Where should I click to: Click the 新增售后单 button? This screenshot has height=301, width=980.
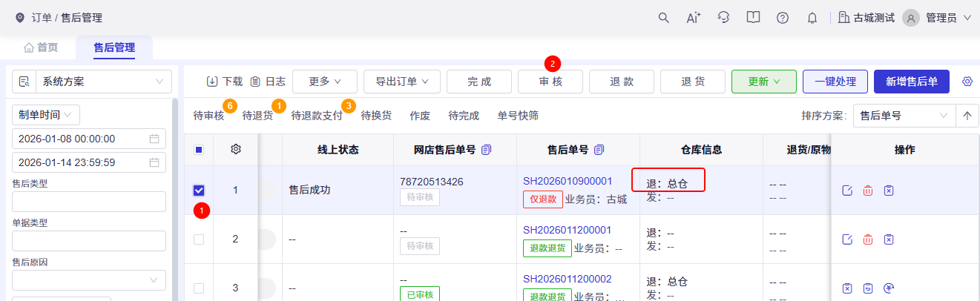click(x=912, y=82)
